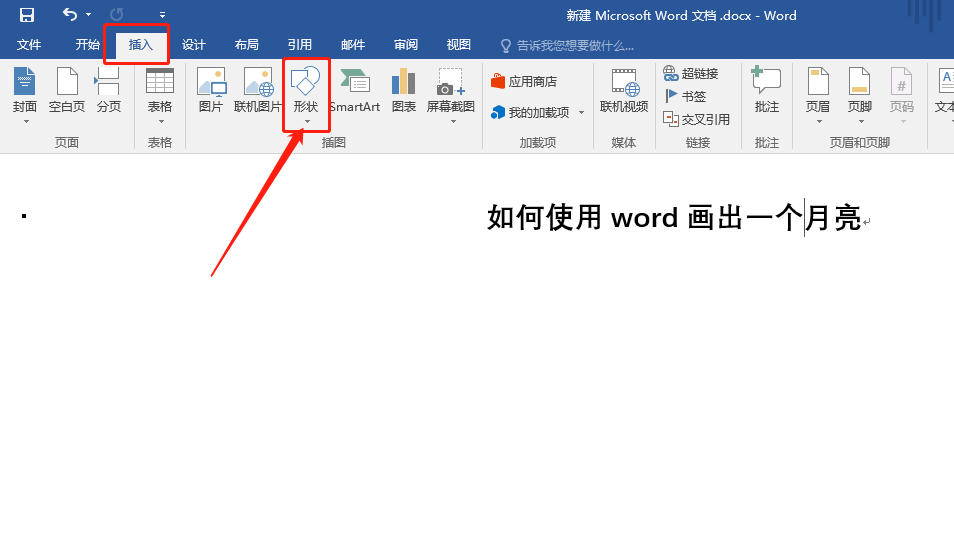Viewport: 954px width, 537px height.
Task: Open the Undo history dropdown arrow
Action: (x=89, y=15)
